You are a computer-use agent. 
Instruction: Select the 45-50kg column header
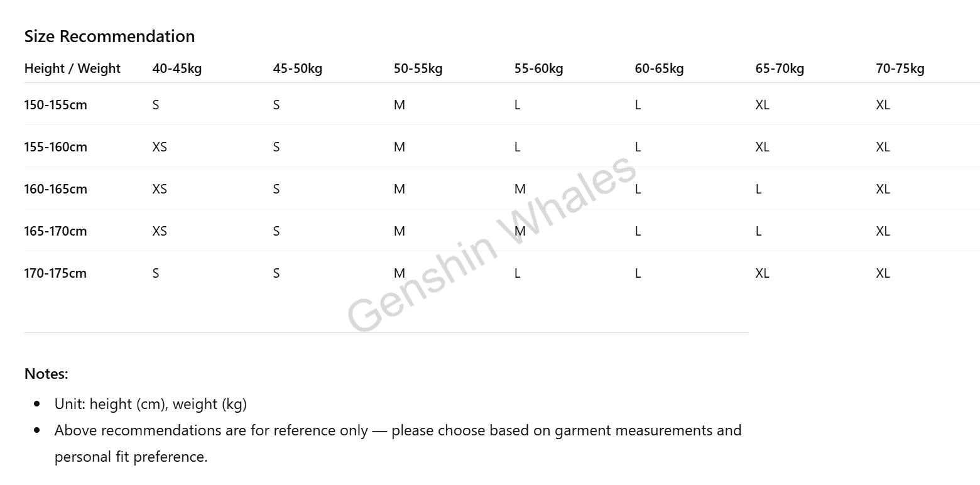(x=297, y=68)
